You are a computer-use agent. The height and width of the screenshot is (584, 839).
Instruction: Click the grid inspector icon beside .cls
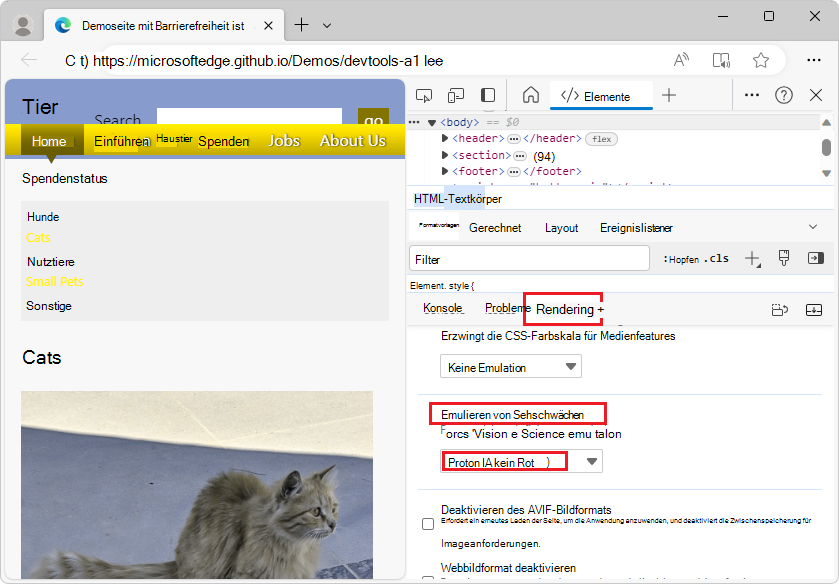point(784,258)
